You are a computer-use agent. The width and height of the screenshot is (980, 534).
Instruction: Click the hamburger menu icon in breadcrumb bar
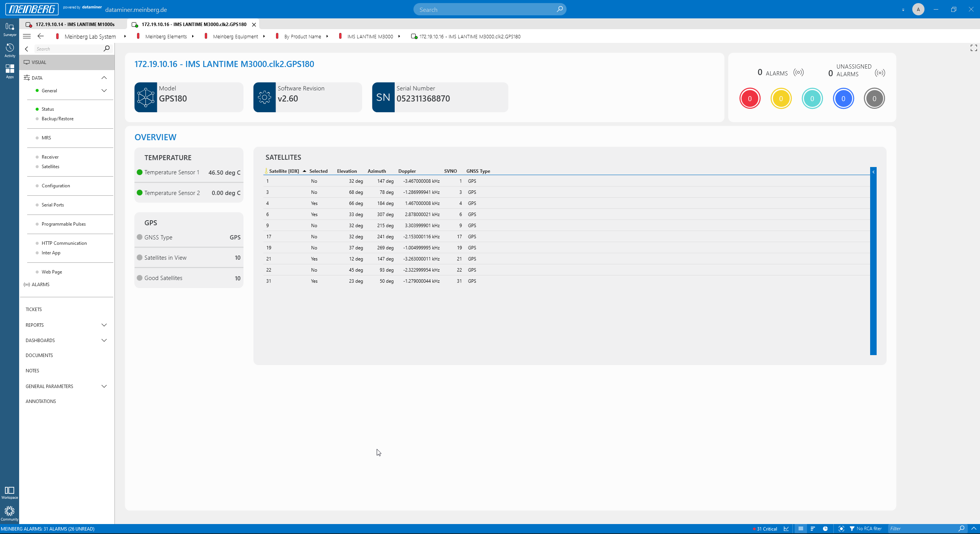click(x=27, y=36)
